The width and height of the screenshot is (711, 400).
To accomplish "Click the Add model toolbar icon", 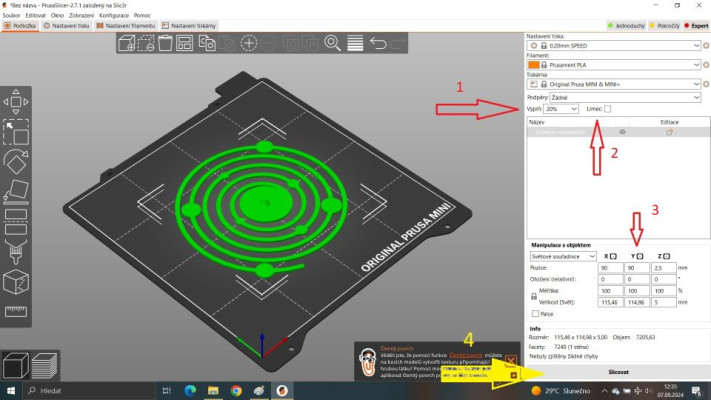I will [x=127, y=44].
